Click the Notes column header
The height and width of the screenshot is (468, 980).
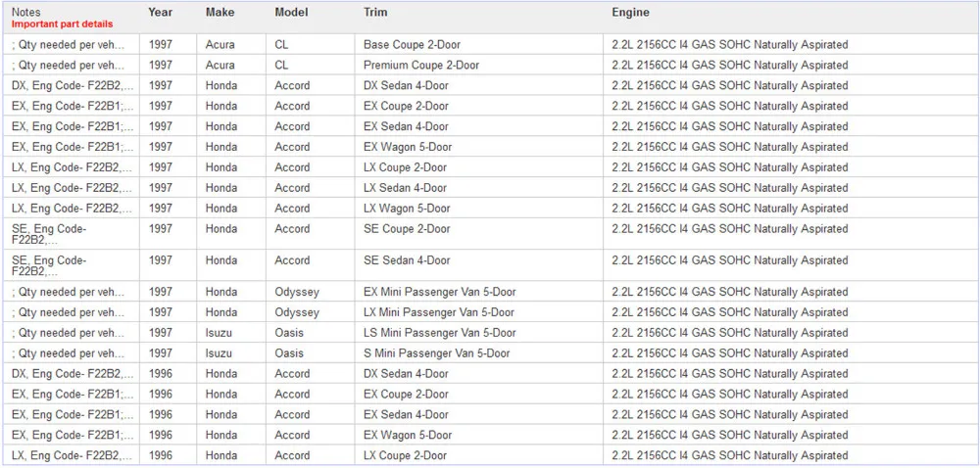tap(24, 12)
